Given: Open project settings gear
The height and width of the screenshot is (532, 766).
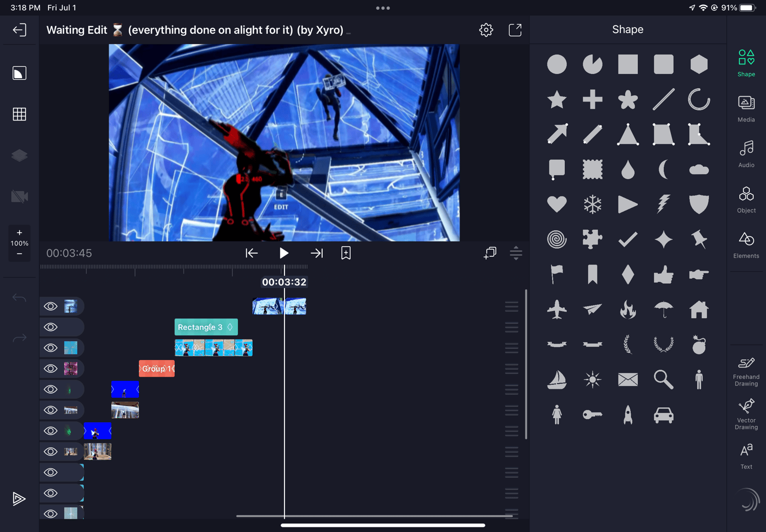Looking at the screenshot, I should [x=486, y=30].
